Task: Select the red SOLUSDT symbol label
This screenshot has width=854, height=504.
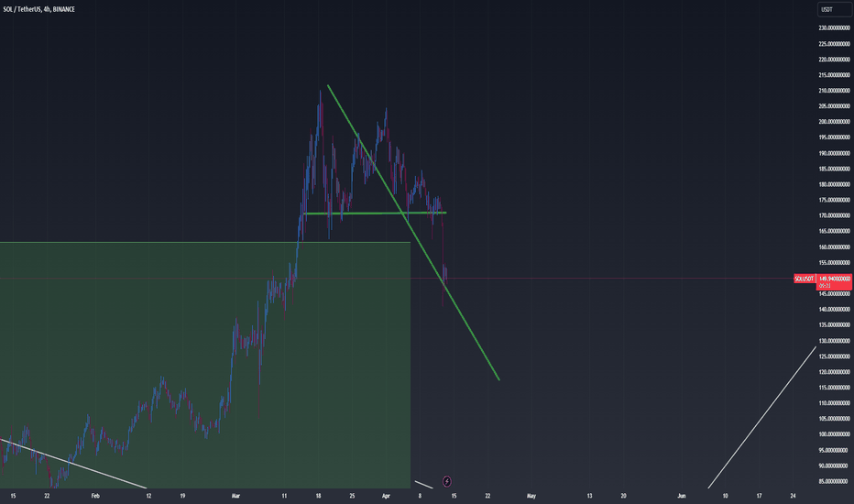Action: (804, 279)
